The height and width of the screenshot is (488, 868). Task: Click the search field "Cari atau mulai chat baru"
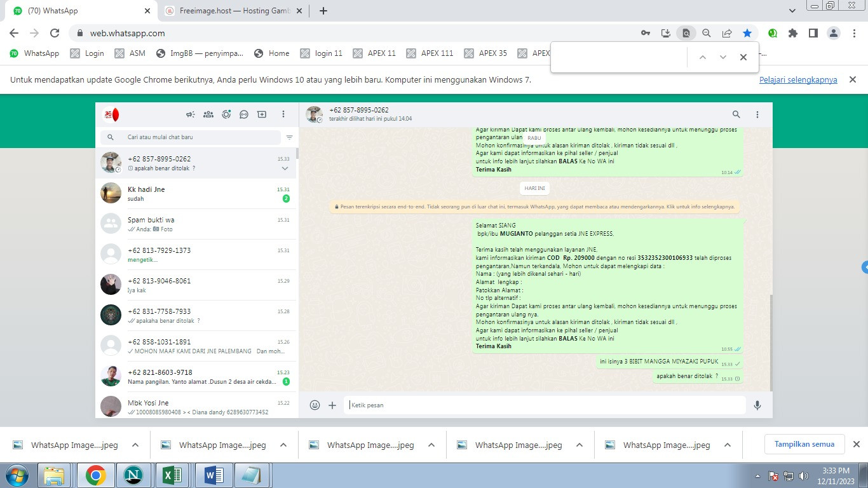coord(190,137)
